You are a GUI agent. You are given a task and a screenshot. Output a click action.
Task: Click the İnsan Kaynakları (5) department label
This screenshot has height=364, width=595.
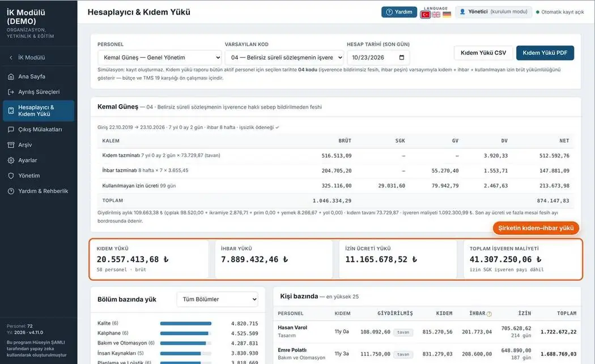121,353
